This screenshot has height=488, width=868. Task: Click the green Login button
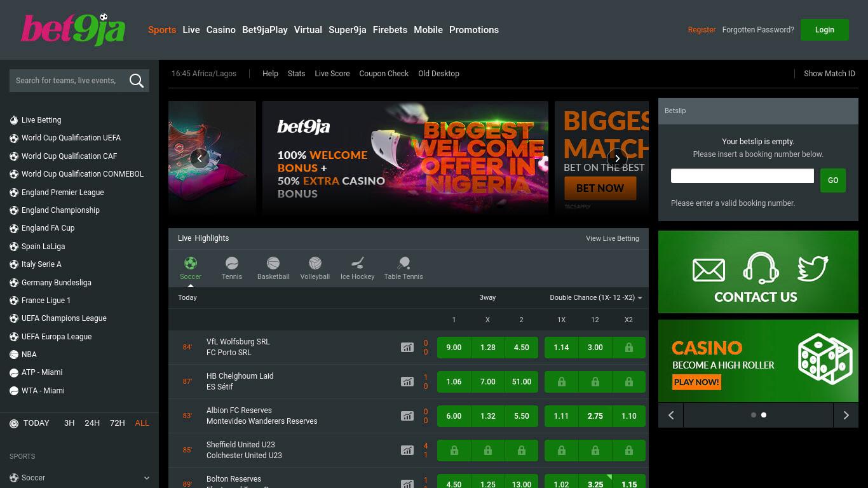pyautogui.click(x=825, y=30)
